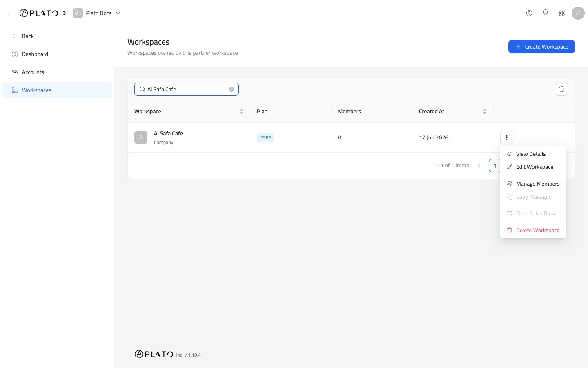Click page 1 in pagination
The width and height of the screenshot is (588, 368).
[495, 166]
